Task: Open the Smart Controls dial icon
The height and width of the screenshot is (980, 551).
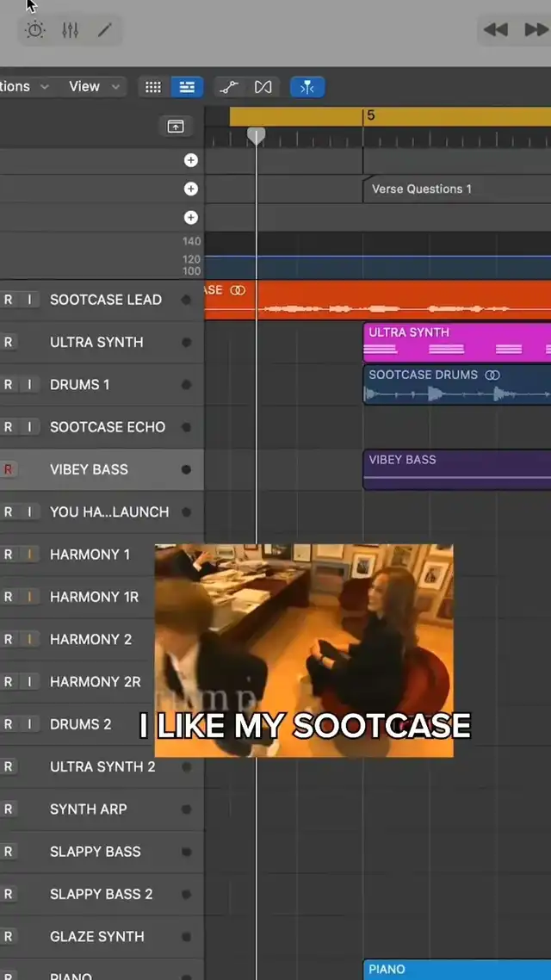Action: [x=35, y=30]
